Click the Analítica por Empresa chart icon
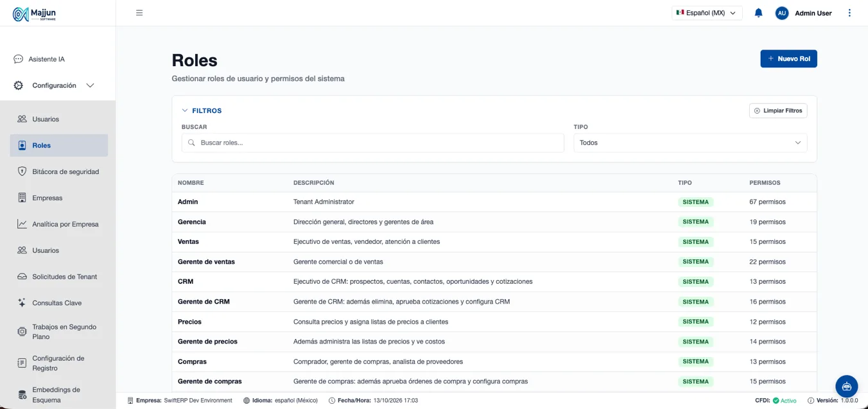 tap(22, 224)
